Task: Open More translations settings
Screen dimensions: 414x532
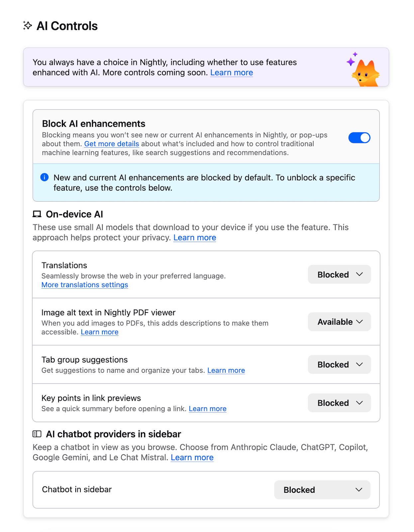Action: [85, 285]
